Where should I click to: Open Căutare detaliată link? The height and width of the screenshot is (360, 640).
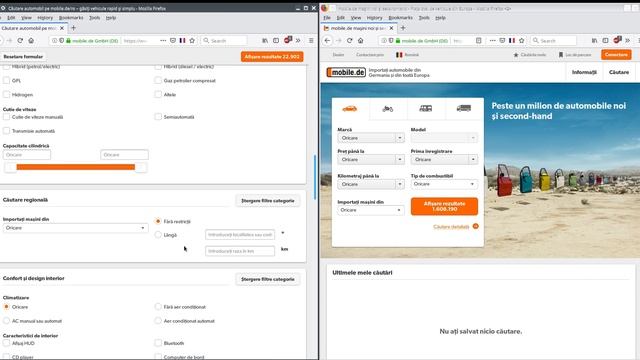451,227
